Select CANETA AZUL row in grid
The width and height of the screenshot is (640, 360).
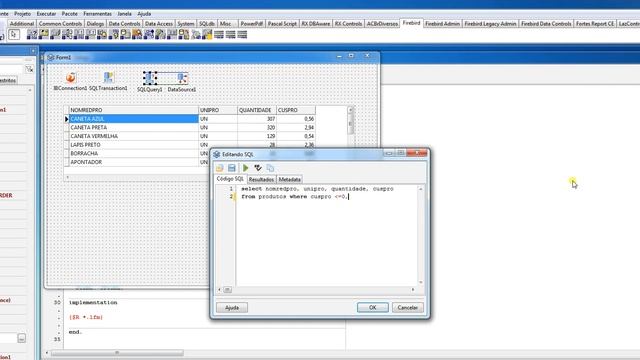click(x=190, y=119)
